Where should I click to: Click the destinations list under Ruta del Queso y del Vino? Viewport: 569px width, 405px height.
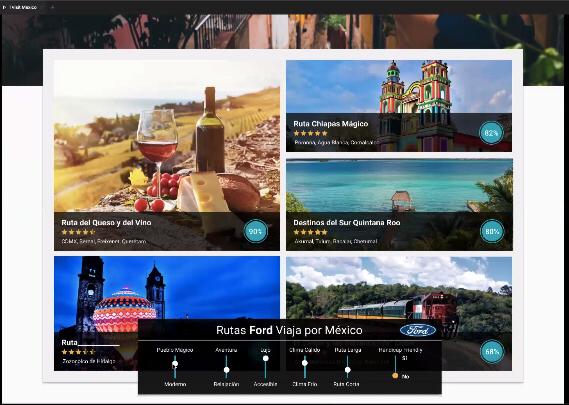(104, 241)
